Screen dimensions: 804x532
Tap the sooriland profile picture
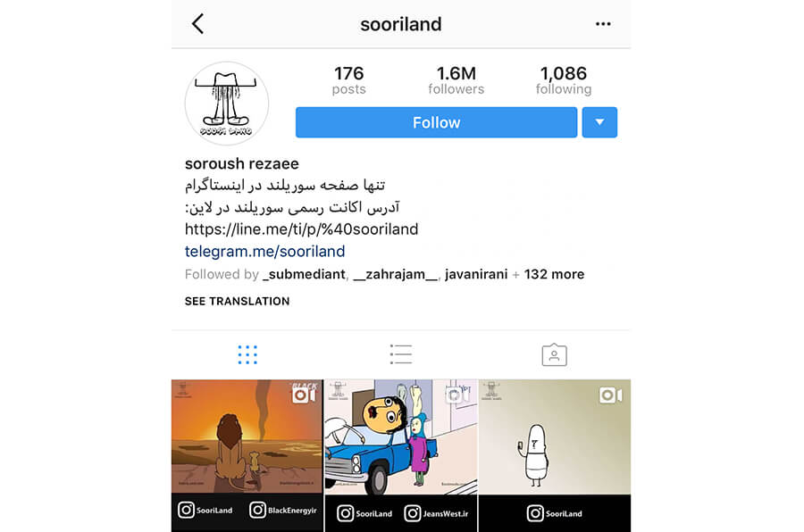pyautogui.click(x=227, y=104)
